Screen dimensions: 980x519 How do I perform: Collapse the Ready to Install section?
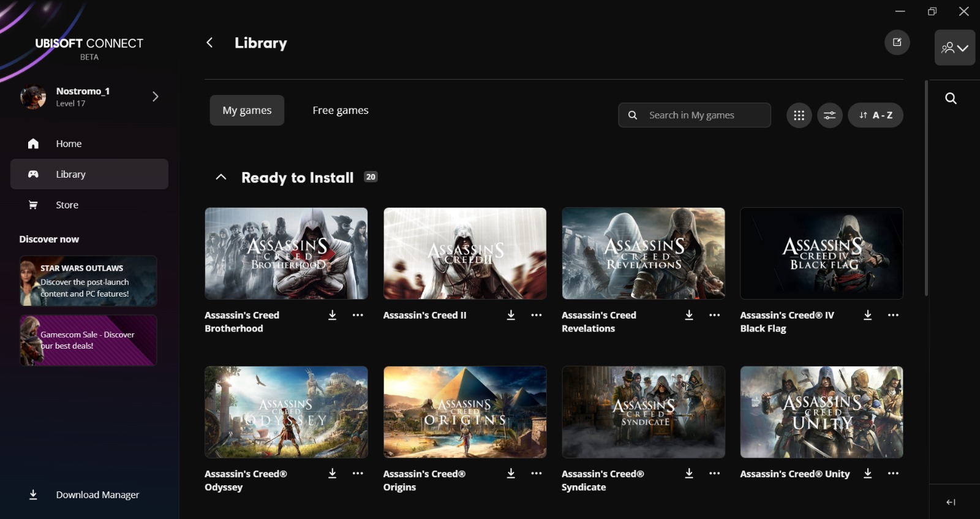(x=221, y=177)
